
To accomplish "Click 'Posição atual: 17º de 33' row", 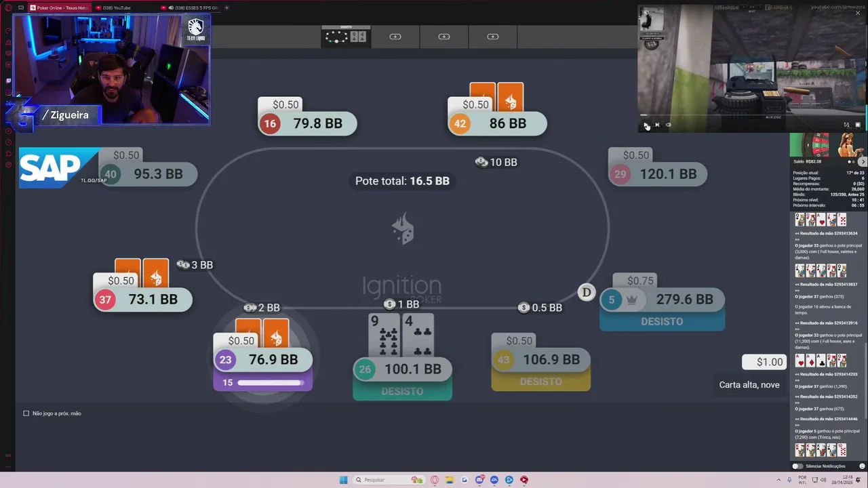I will [x=829, y=173].
